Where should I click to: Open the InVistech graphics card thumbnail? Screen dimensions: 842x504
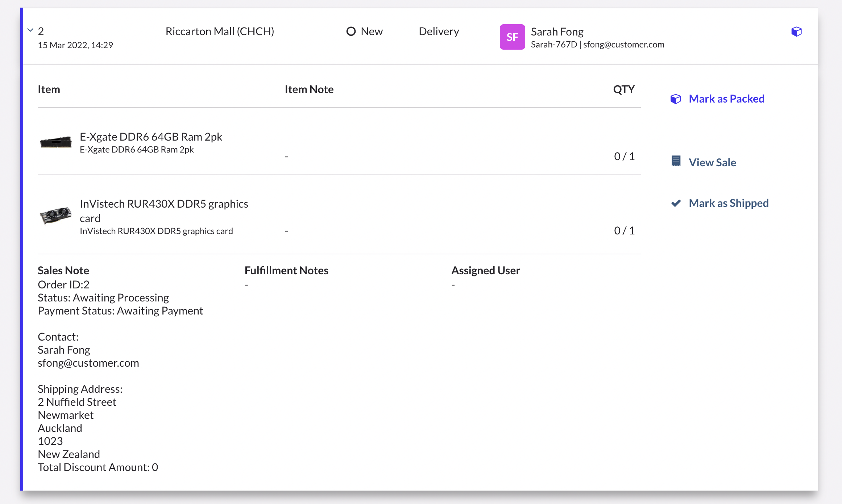[55, 216]
